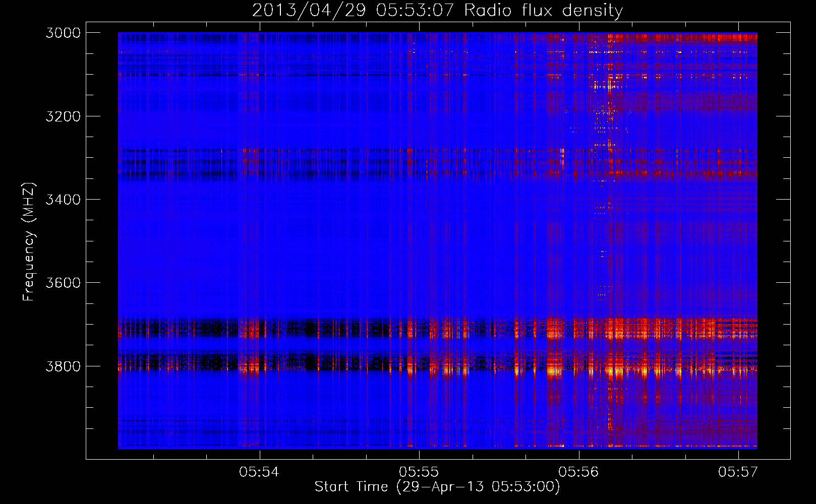Click the "Start Time (29-Apr-13 05:53:00)" axis label
The width and height of the screenshot is (816, 504).
tap(437, 486)
